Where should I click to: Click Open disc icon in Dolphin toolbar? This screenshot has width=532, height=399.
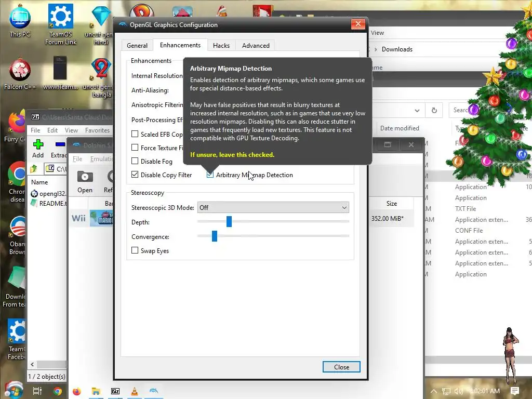point(85,182)
